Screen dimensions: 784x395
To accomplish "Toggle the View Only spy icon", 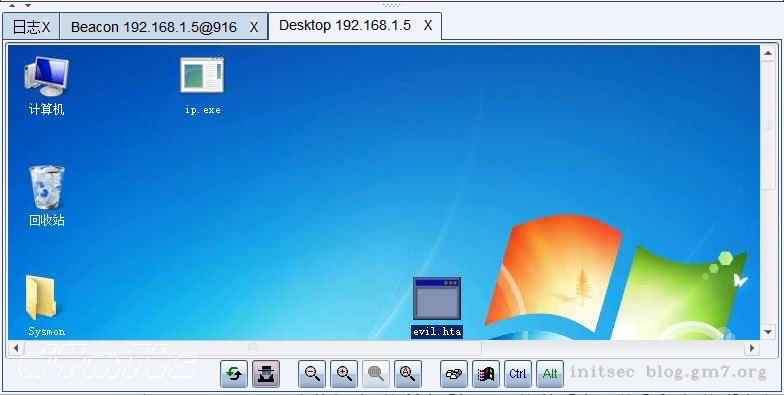I will 266,374.
